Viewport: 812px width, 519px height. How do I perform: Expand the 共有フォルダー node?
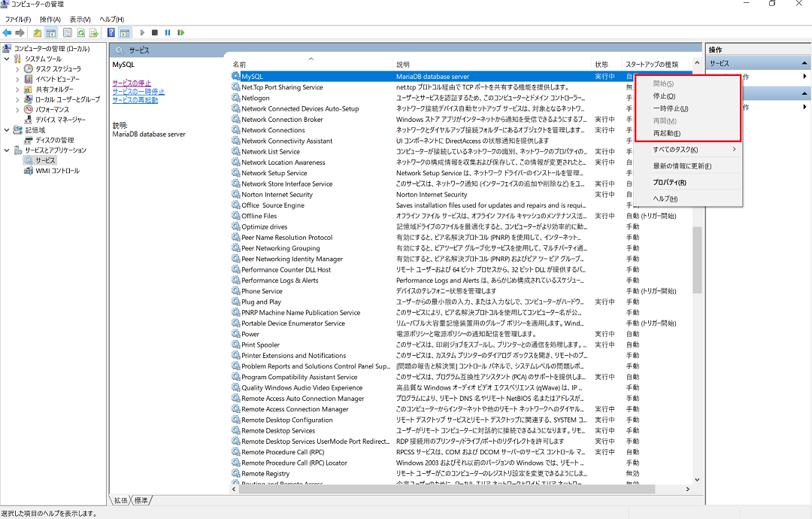tap(17, 89)
